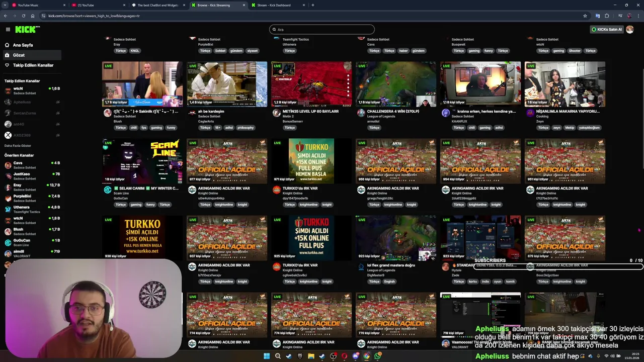Open the Kick hamburger sidebar menu
The image size is (644, 362).
tap(8, 29)
